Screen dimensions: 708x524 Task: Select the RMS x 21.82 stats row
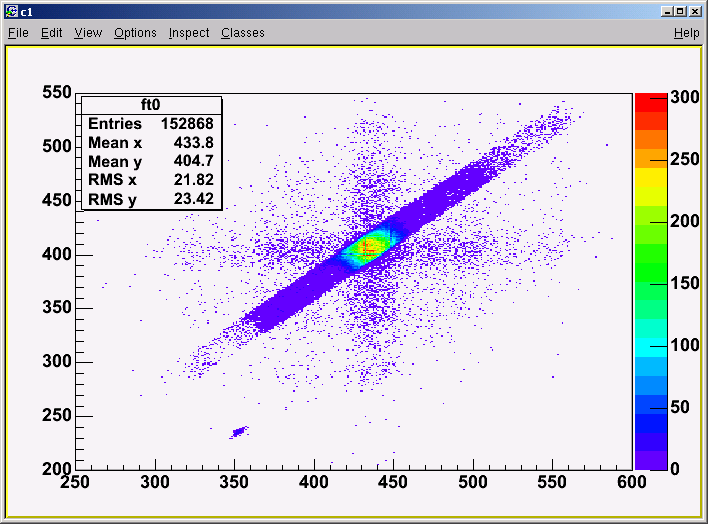[x=151, y=180]
